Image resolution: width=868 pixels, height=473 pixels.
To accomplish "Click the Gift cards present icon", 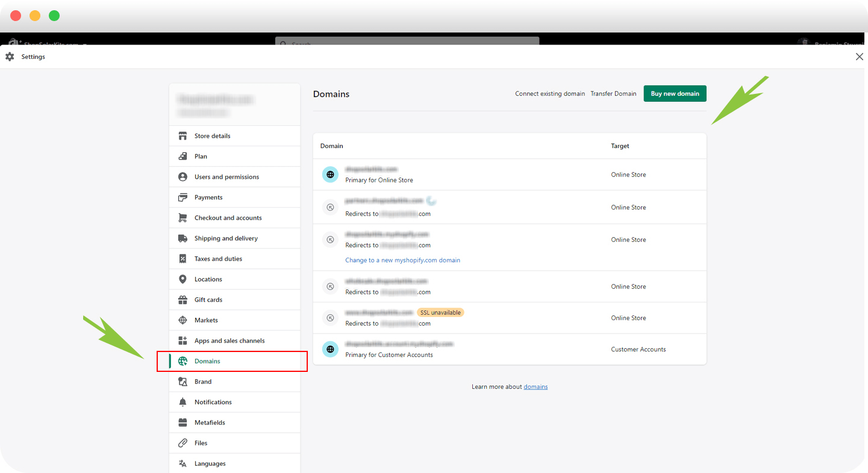I will coord(183,300).
